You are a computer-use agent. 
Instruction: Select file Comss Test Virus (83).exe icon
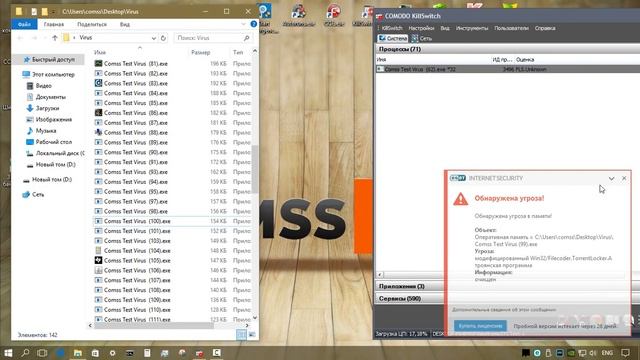(98, 83)
